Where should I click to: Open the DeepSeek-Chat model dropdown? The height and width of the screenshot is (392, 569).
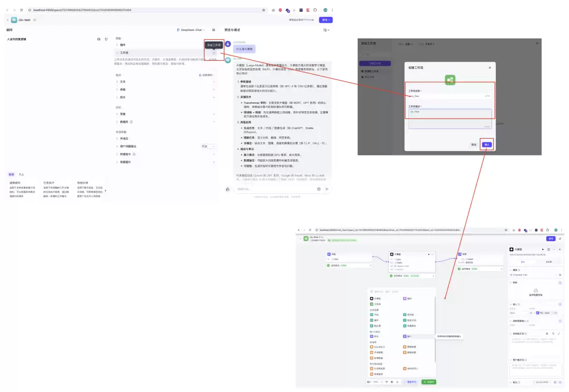click(x=191, y=30)
